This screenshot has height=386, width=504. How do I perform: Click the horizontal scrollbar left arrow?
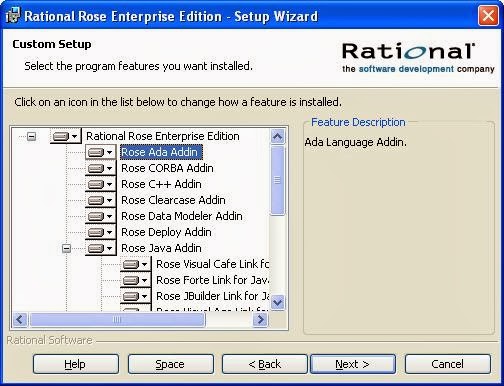(20, 320)
